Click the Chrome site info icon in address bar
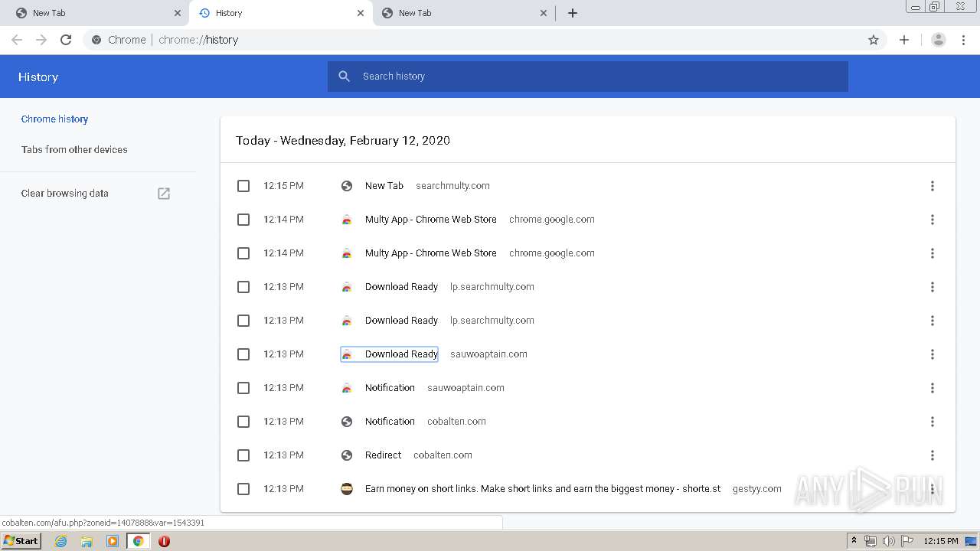Screen dimensions: 980x551 point(96,40)
